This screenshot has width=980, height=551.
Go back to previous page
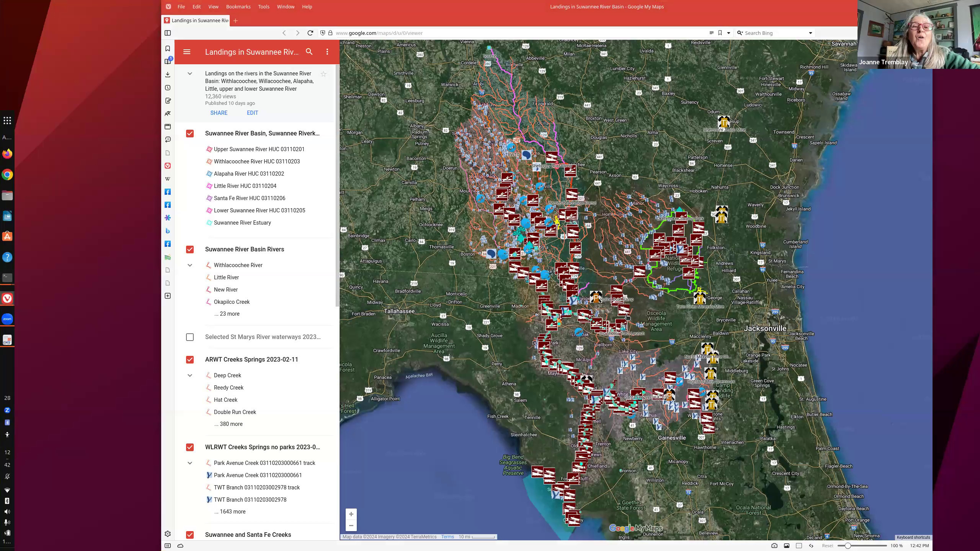click(284, 33)
